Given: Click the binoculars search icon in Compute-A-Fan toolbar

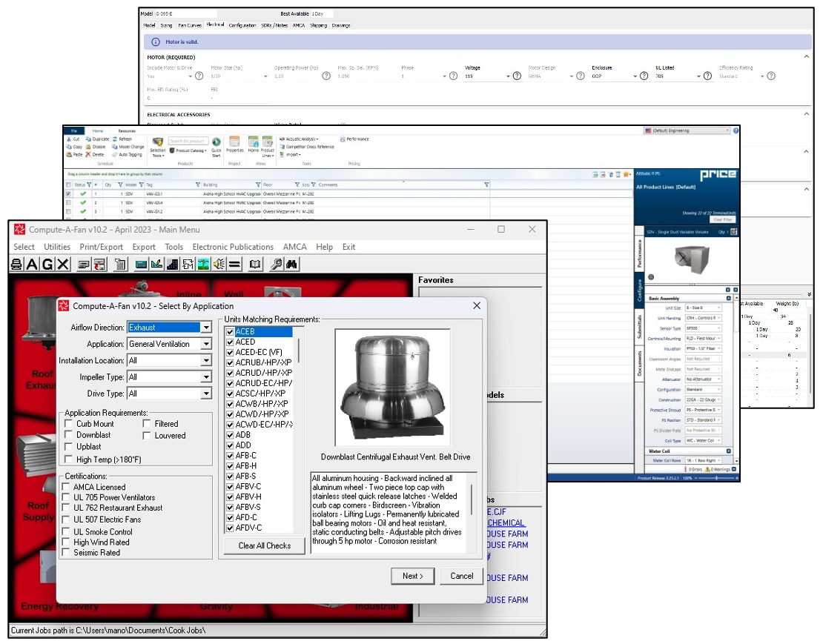Looking at the screenshot, I should tap(291, 264).
